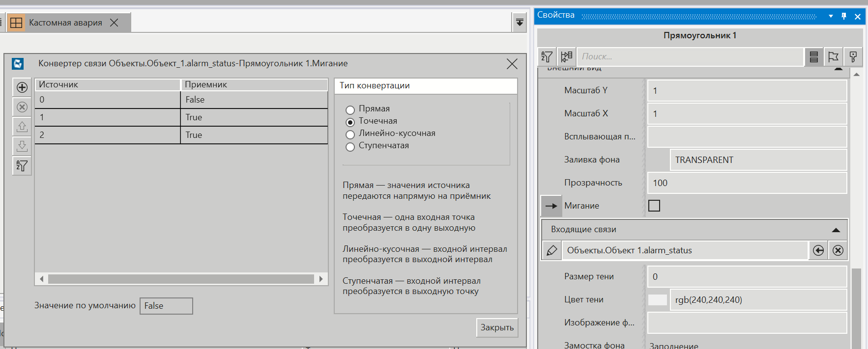This screenshot has width=868, height=349.
Task: Edit the TRANSPARENT fill value field
Action: point(758,160)
